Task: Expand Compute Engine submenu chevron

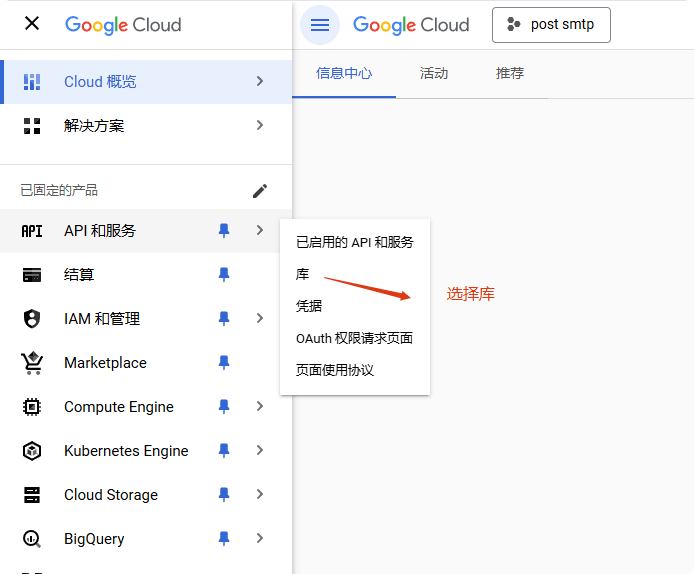Action: (x=260, y=406)
